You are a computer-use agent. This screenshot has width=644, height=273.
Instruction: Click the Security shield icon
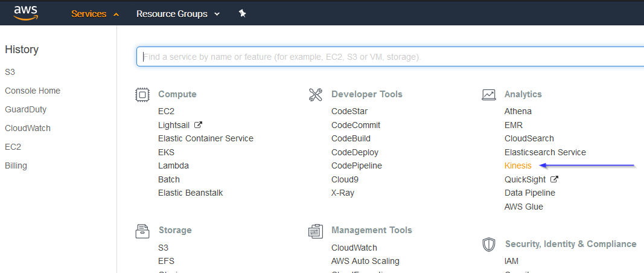coord(489,244)
